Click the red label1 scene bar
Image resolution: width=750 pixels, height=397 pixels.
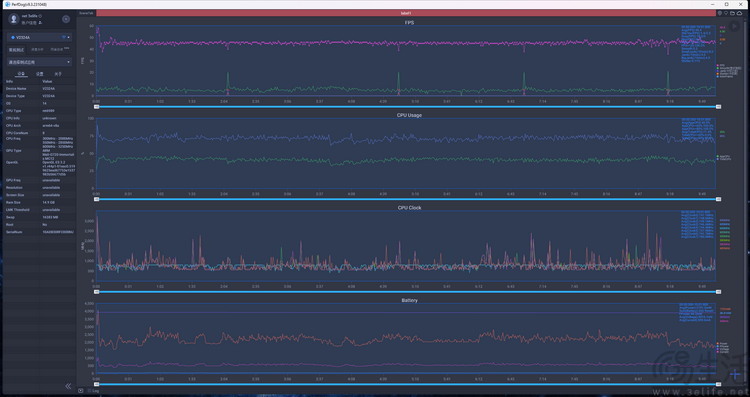[x=406, y=13]
